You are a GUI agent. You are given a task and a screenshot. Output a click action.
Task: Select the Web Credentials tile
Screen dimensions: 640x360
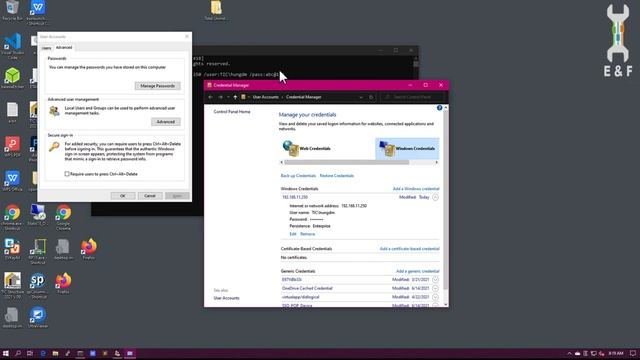[x=307, y=148]
